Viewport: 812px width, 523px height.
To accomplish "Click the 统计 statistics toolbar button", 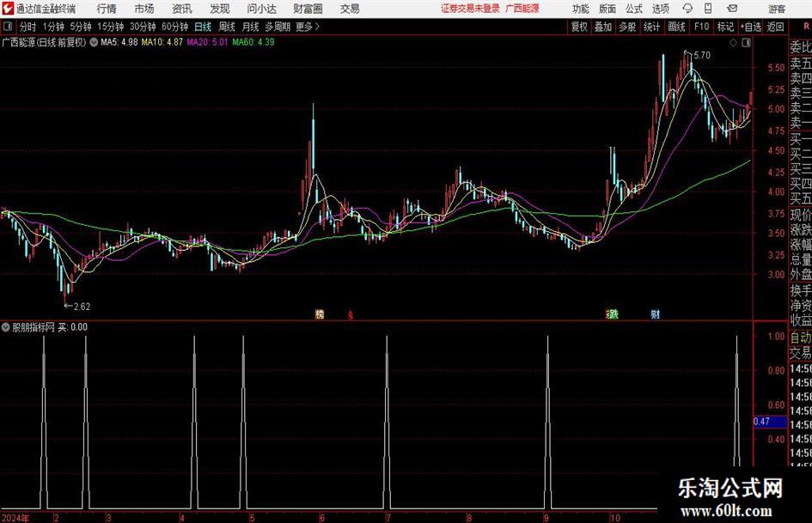I will point(651,27).
